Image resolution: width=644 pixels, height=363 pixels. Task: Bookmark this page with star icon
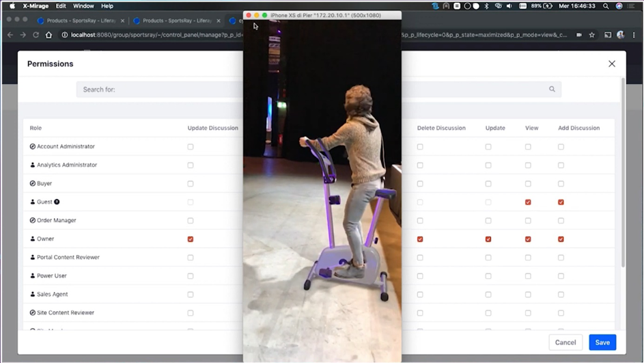pos(592,35)
